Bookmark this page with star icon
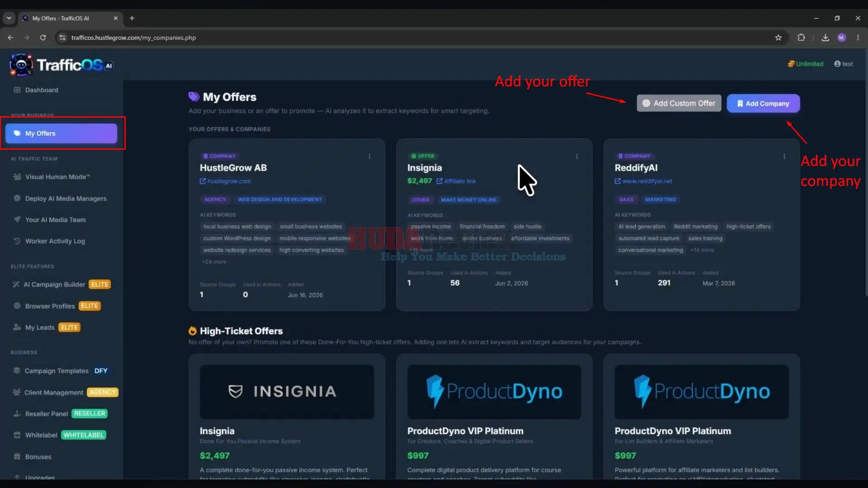Screen dimensions: 868x488 [778, 38]
